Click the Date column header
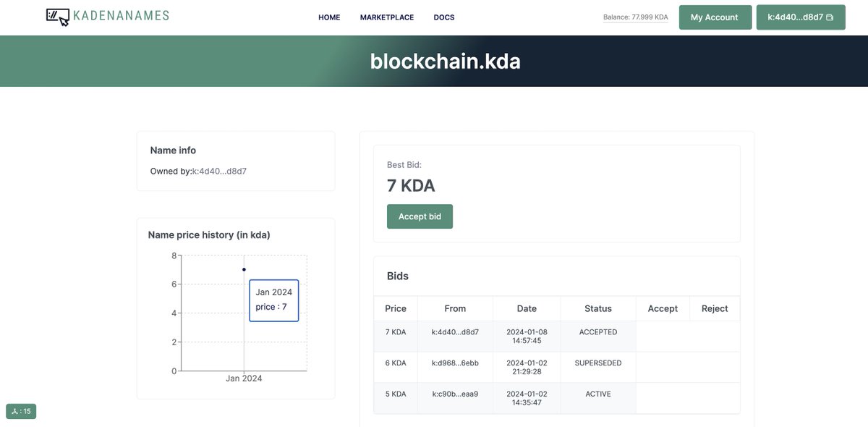868x427 pixels. [x=527, y=308]
